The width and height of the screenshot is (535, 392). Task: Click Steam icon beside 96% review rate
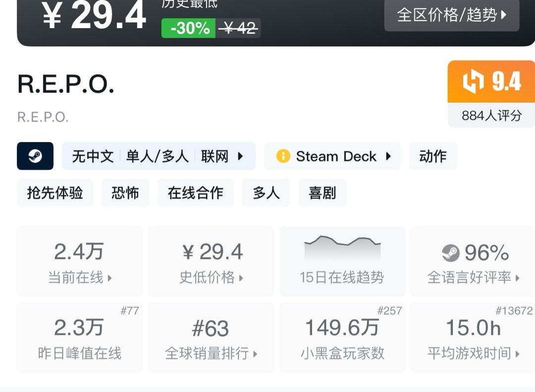(450, 253)
